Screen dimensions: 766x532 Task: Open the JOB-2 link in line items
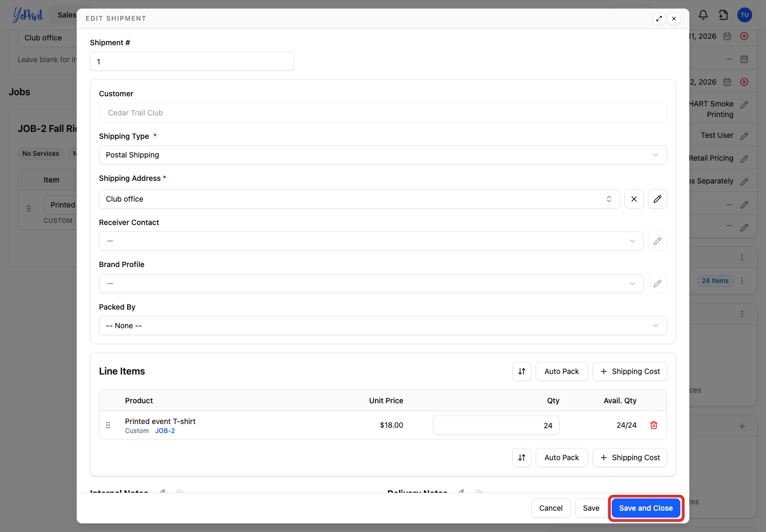tap(165, 431)
